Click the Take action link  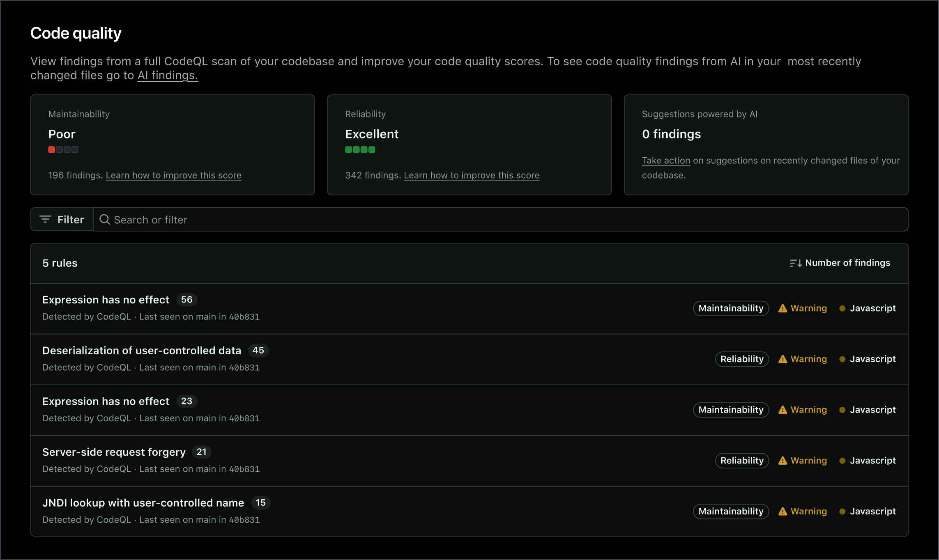click(x=666, y=161)
